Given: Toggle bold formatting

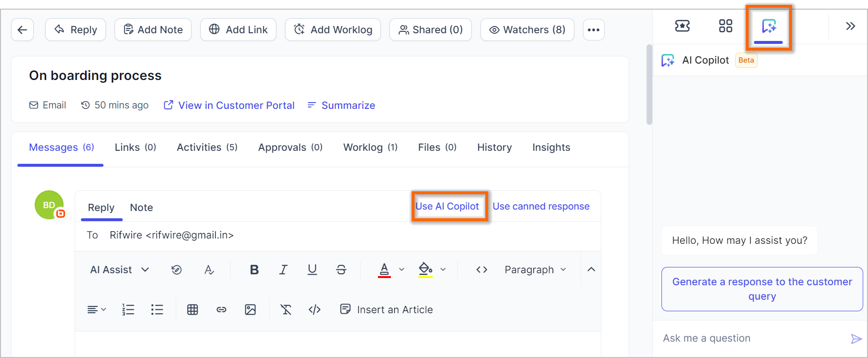Looking at the screenshot, I should coord(255,270).
